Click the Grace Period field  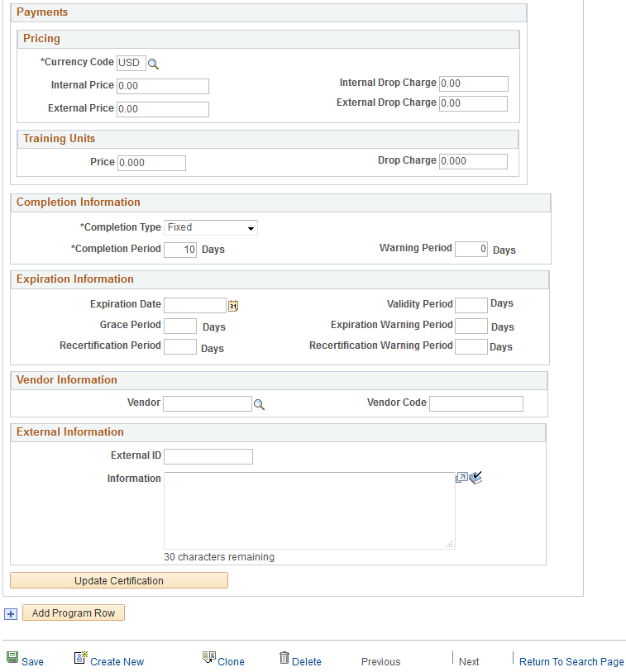180,326
